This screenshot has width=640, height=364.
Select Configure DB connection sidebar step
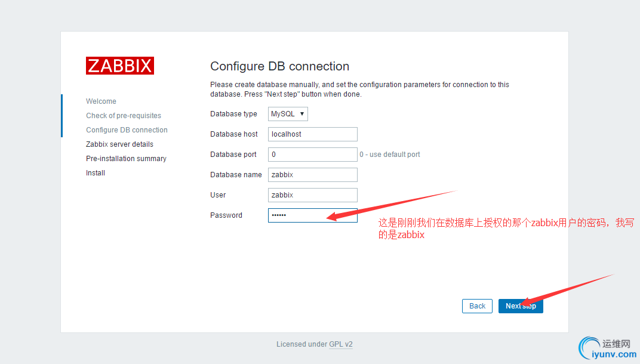(127, 129)
